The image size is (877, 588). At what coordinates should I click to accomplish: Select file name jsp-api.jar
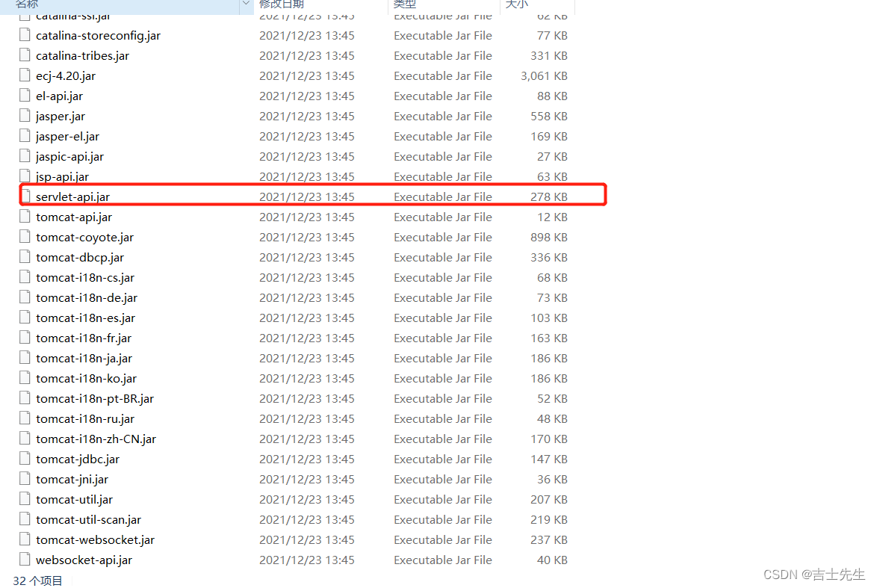point(62,177)
